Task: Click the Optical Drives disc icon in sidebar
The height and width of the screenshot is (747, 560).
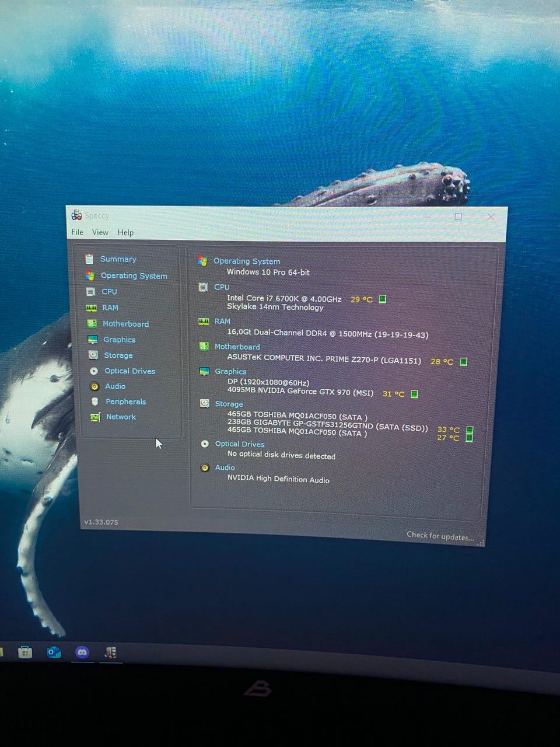Action: [x=94, y=371]
